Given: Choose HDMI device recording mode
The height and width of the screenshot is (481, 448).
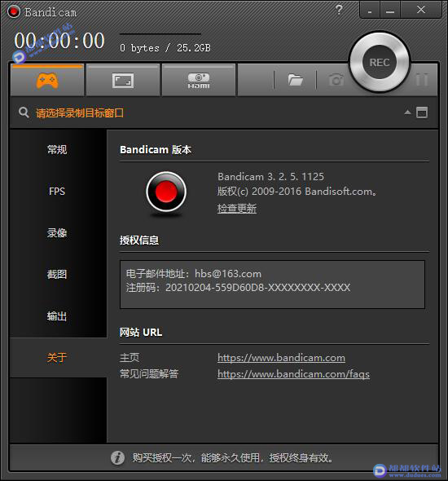Looking at the screenshot, I should tap(199, 81).
